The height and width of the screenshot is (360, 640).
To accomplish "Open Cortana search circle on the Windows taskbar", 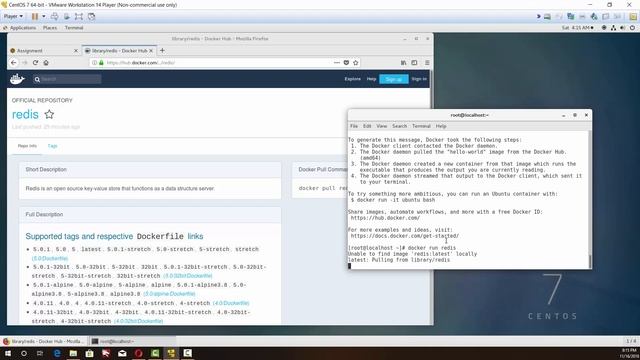I will pos(24,353).
